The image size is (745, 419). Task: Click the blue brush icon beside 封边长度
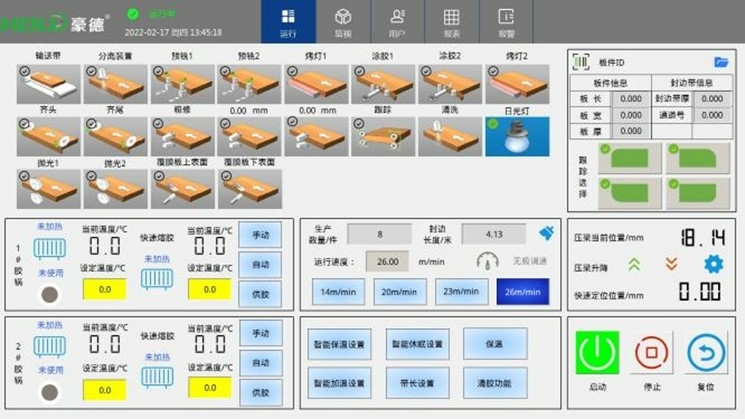click(x=545, y=233)
